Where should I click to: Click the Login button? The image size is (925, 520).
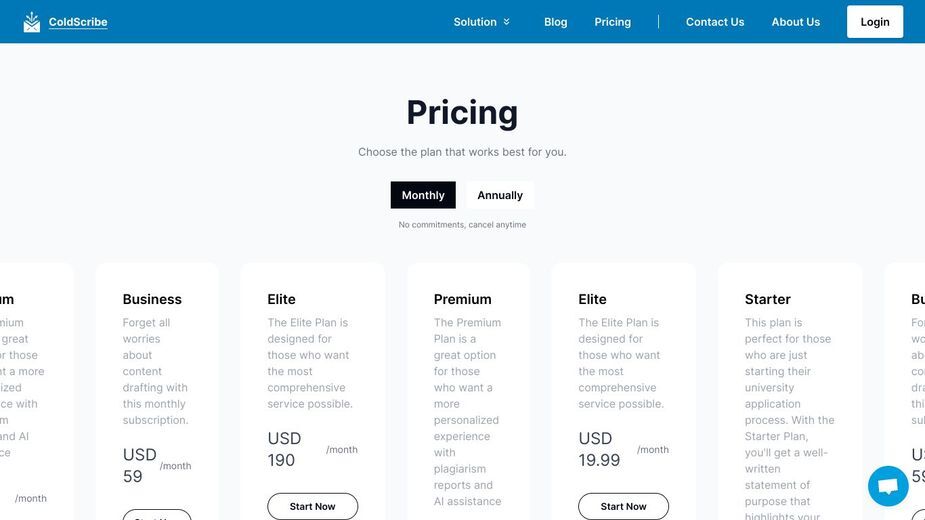[x=875, y=22]
